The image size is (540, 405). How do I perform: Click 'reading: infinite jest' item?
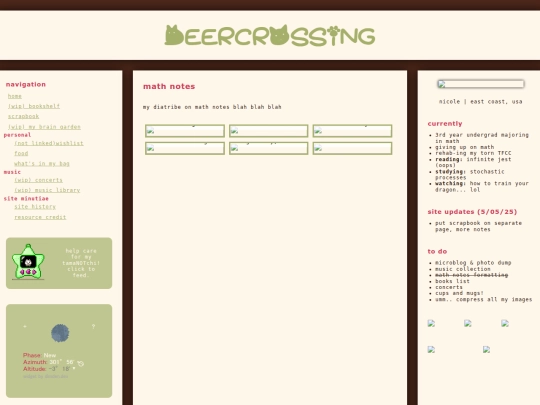(473, 162)
